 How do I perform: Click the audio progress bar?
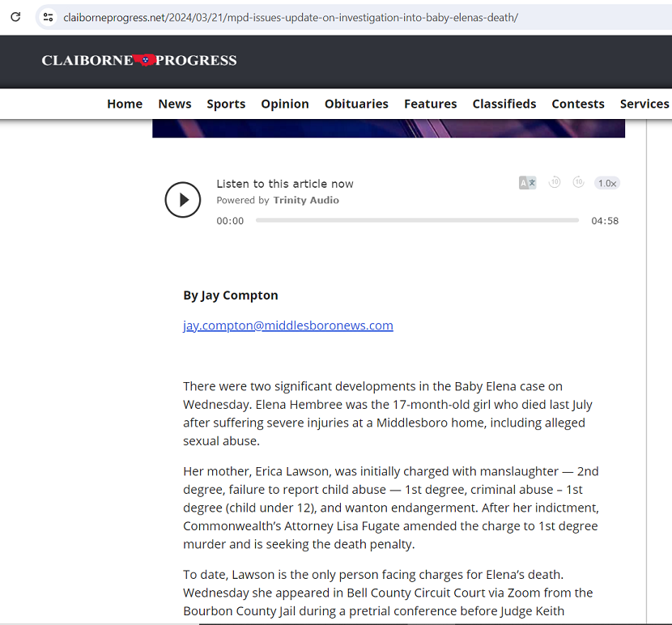click(x=417, y=220)
